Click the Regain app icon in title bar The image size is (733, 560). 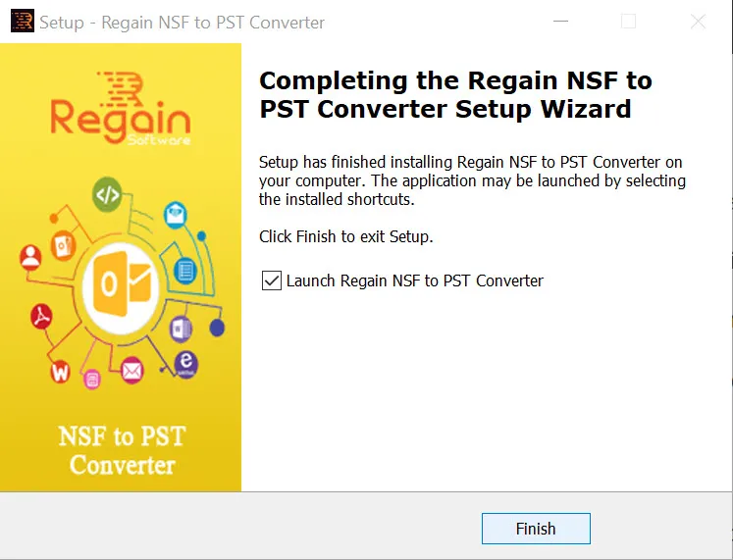22,21
